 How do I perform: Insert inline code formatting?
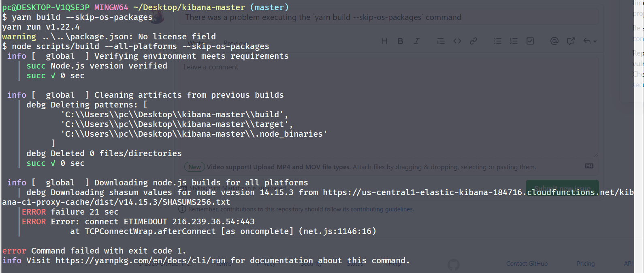click(457, 41)
